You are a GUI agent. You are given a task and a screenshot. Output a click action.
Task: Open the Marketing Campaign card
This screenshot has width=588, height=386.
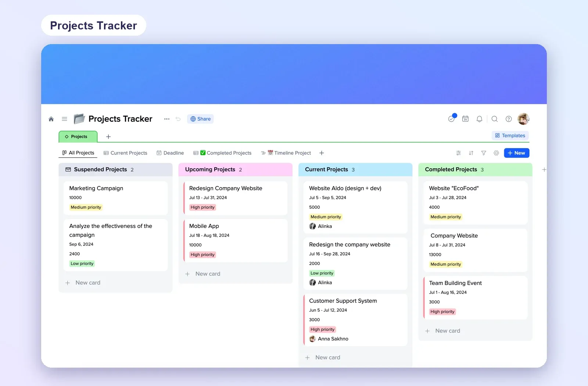tap(115, 198)
